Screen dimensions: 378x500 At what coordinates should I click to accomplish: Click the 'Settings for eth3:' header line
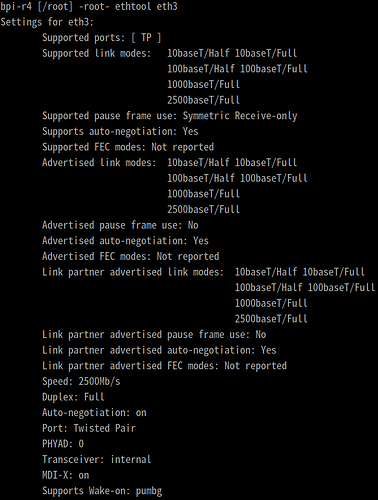click(47, 22)
